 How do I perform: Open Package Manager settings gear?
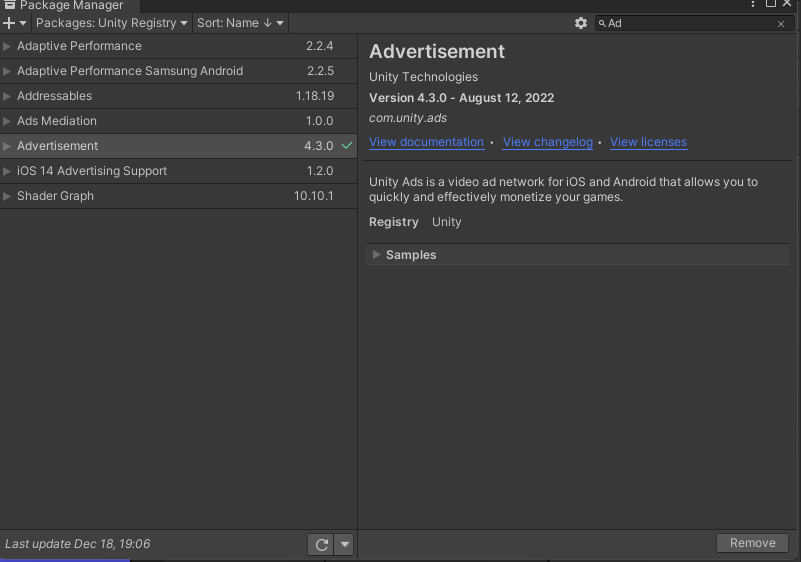[x=581, y=23]
